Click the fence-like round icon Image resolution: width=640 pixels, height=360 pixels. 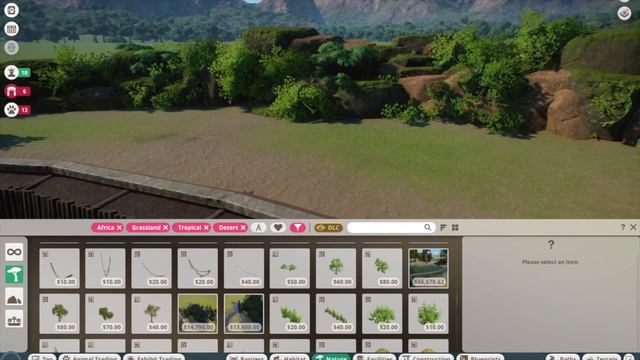pyautogui.click(x=11, y=29)
